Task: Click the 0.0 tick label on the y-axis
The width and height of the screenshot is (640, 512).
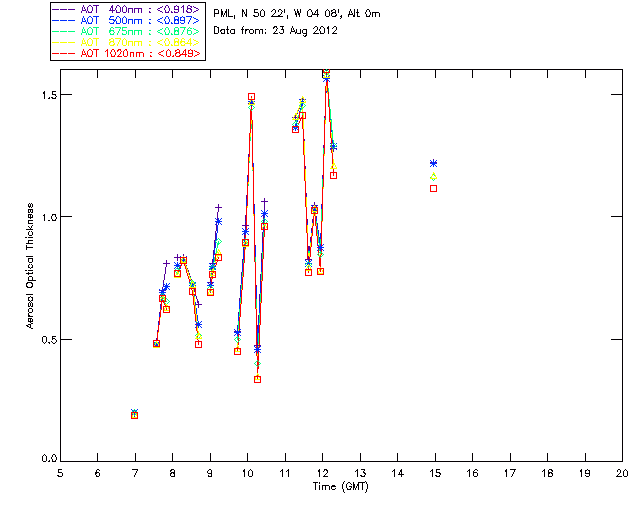Action: [x=46, y=461]
